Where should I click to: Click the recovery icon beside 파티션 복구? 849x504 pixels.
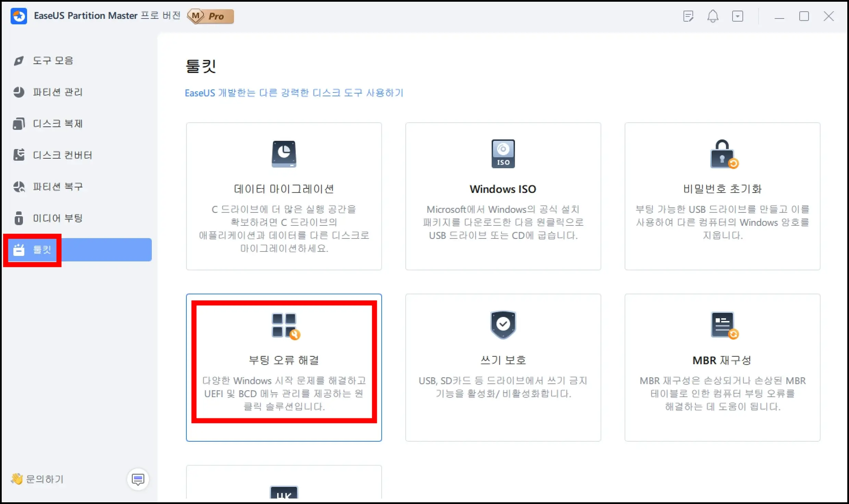(19, 187)
